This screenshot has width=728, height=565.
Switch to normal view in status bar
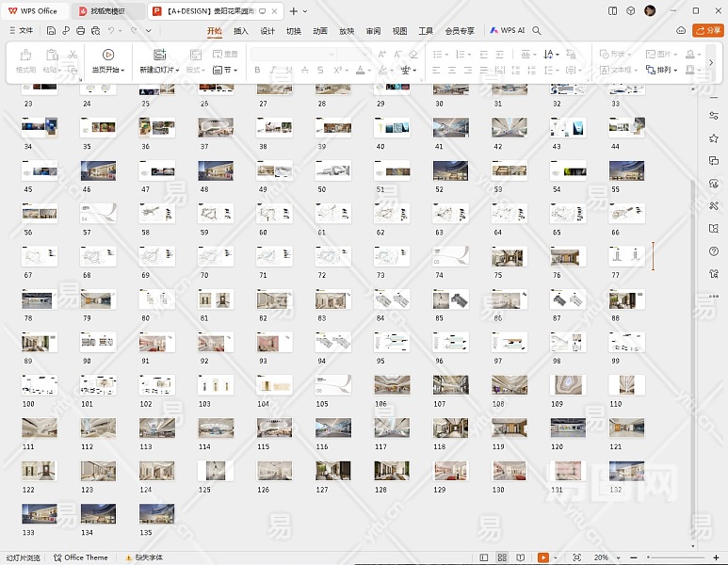click(x=484, y=557)
